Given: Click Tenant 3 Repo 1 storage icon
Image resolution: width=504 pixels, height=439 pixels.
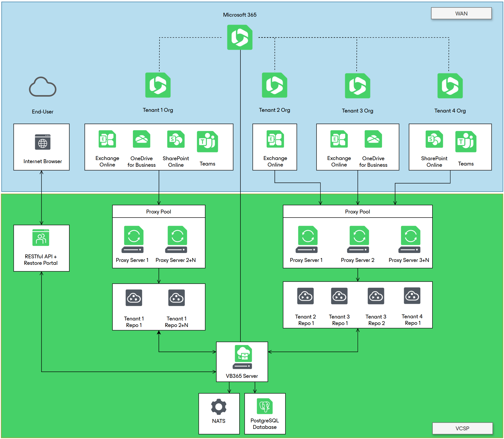Looking at the screenshot, I should (339, 296).
